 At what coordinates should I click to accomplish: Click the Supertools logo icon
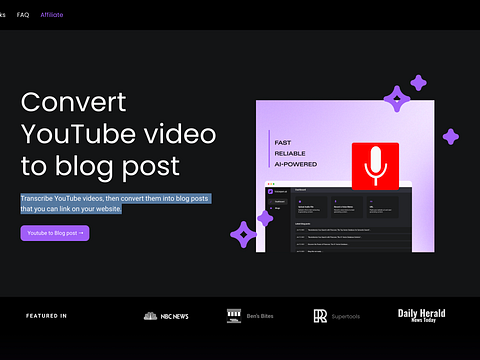[320, 316]
